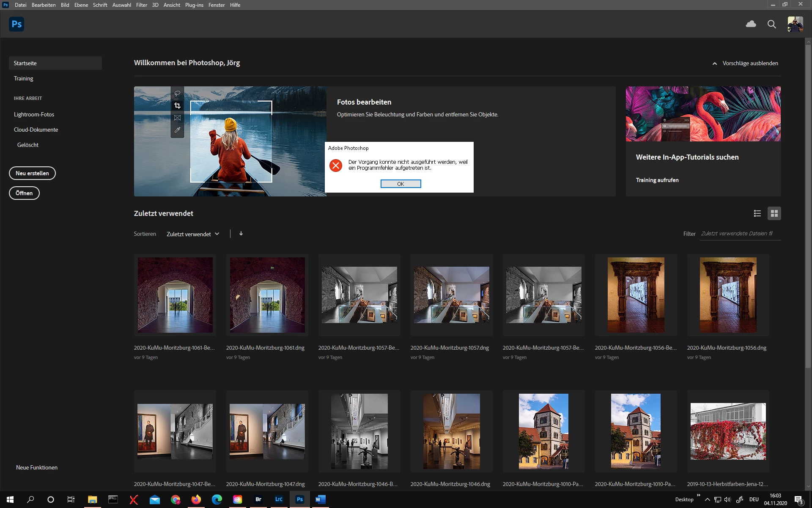Click the error icon in dialog
The height and width of the screenshot is (508, 812).
point(336,165)
